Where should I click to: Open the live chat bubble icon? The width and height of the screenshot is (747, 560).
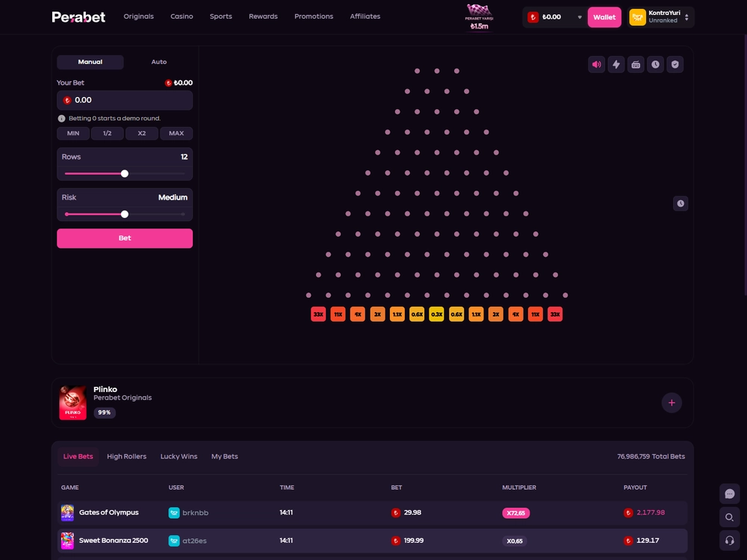point(729,494)
